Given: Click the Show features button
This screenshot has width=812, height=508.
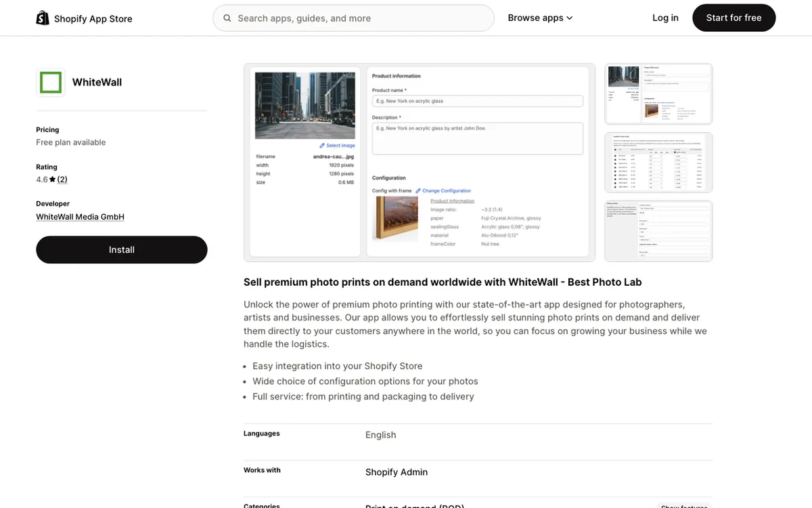Looking at the screenshot, I should tap(684, 506).
